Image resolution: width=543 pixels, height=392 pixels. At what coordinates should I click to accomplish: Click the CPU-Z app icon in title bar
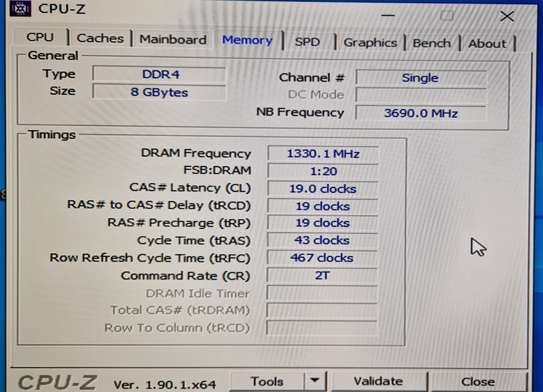pyautogui.click(x=20, y=9)
